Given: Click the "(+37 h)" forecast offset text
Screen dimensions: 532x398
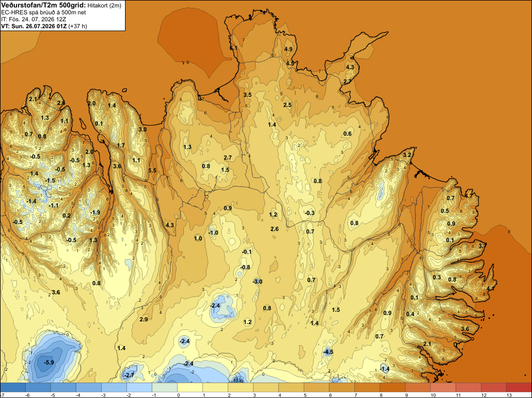Looking at the screenshot, I should pos(78,26).
